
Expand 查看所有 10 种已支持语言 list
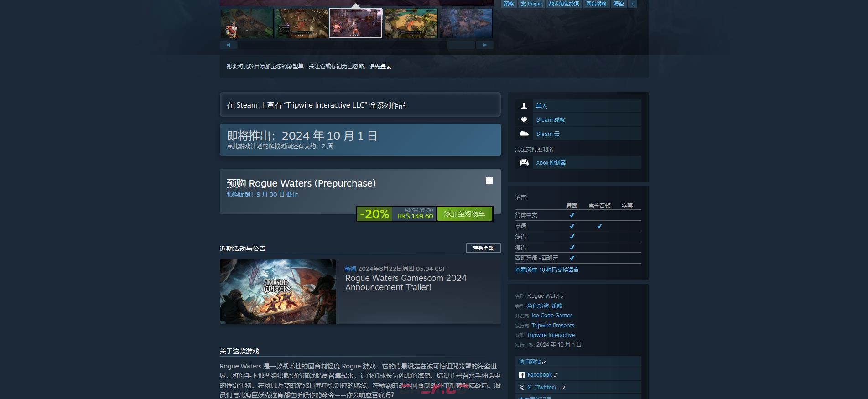pyautogui.click(x=547, y=270)
